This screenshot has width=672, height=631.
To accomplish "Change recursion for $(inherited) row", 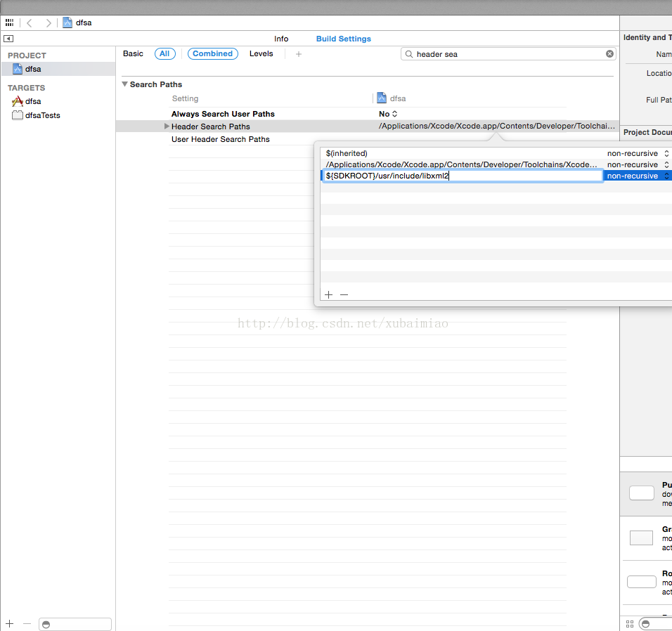I will (638, 153).
